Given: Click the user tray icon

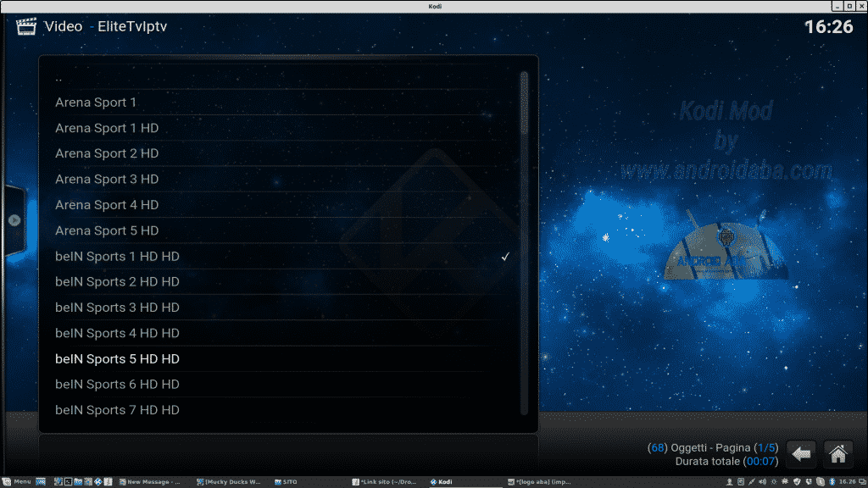Looking at the screenshot, I should 730,482.
